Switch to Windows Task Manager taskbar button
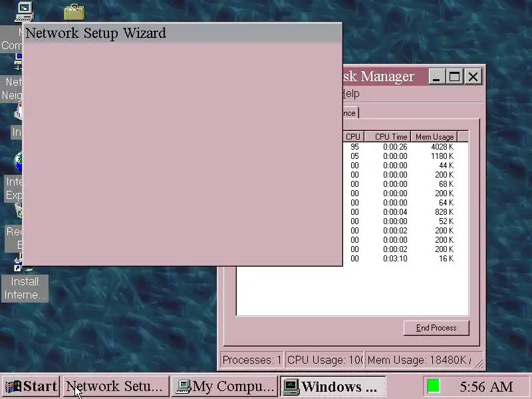This screenshot has height=399, width=532. 333,386
